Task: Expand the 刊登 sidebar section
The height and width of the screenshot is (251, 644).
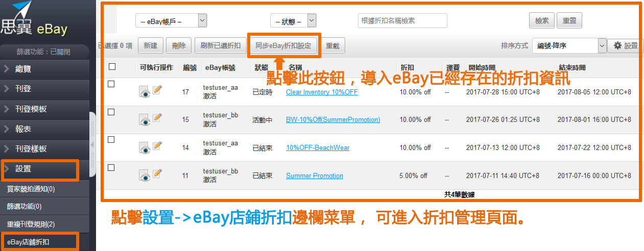Action: 44,89
